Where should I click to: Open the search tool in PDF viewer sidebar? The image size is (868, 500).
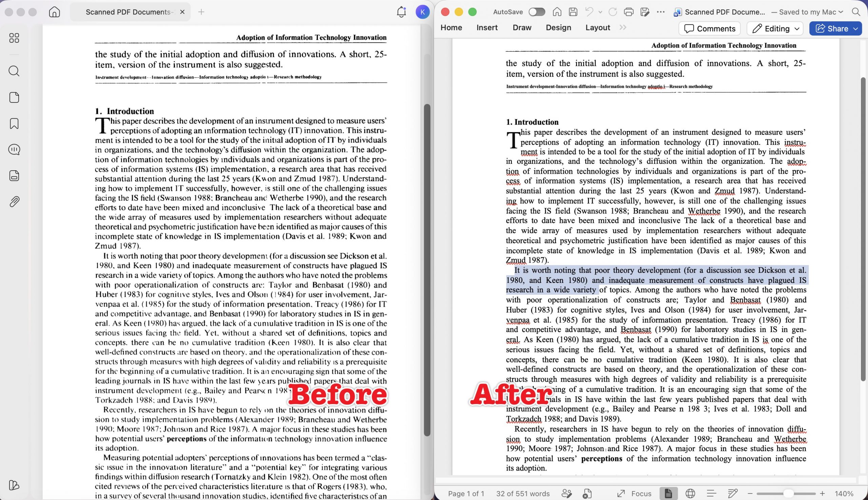point(14,71)
